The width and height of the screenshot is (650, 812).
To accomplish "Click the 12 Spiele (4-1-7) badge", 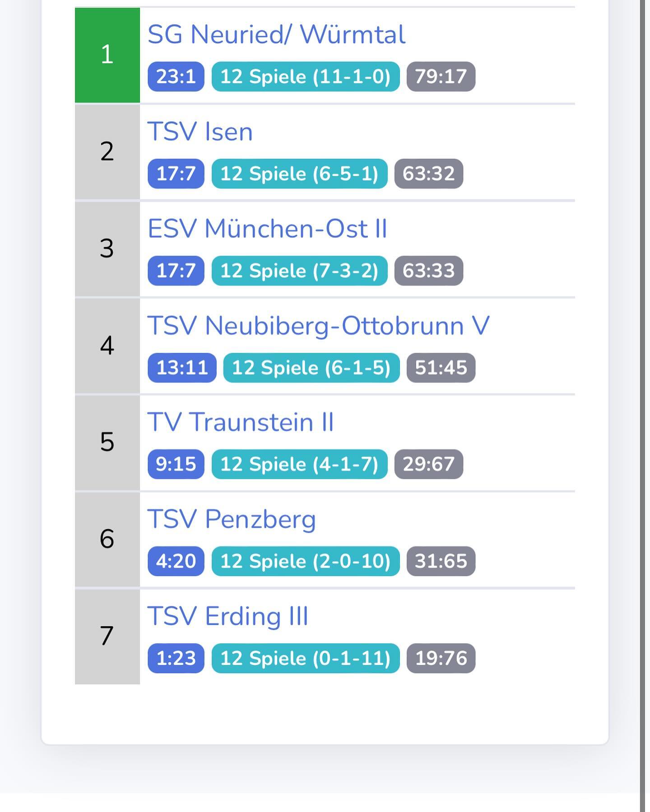I will pos(299,464).
